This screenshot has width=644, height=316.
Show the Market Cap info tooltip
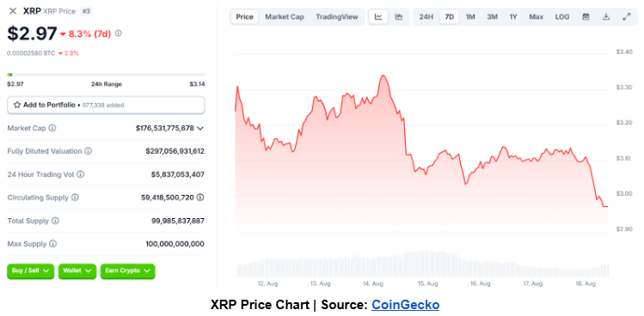[x=52, y=128]
